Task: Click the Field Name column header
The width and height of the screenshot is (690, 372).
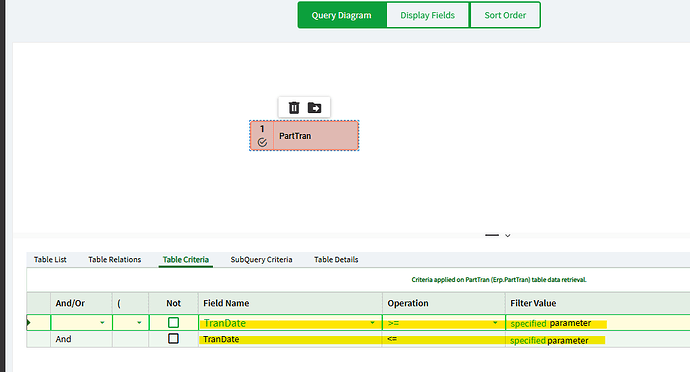Action: point(290,303)
